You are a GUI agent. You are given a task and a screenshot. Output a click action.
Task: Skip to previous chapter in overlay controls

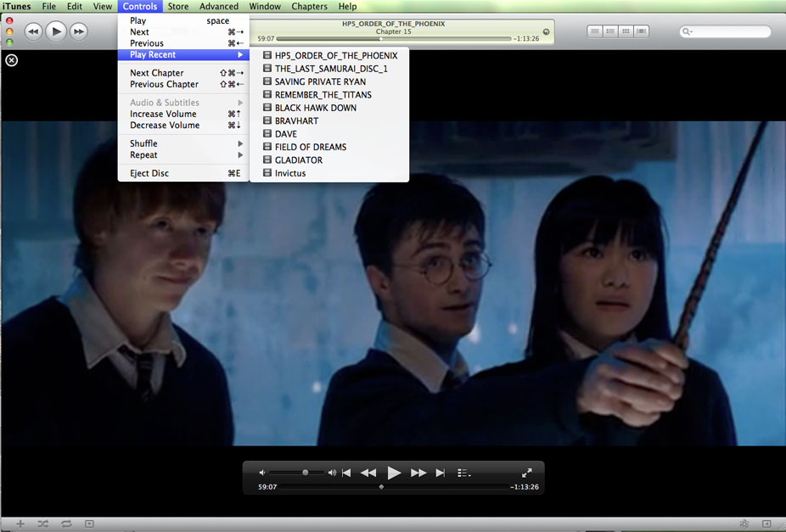click(x=346, y=473)
